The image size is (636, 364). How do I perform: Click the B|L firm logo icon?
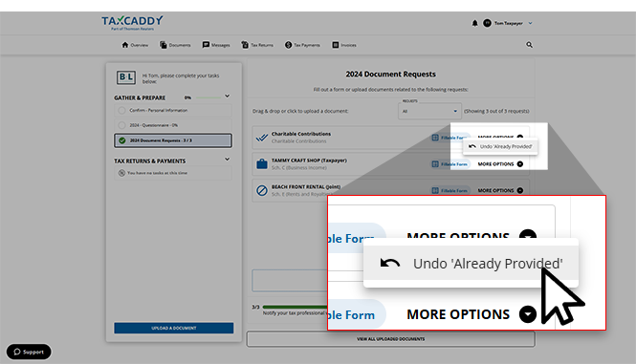(126, 77)
